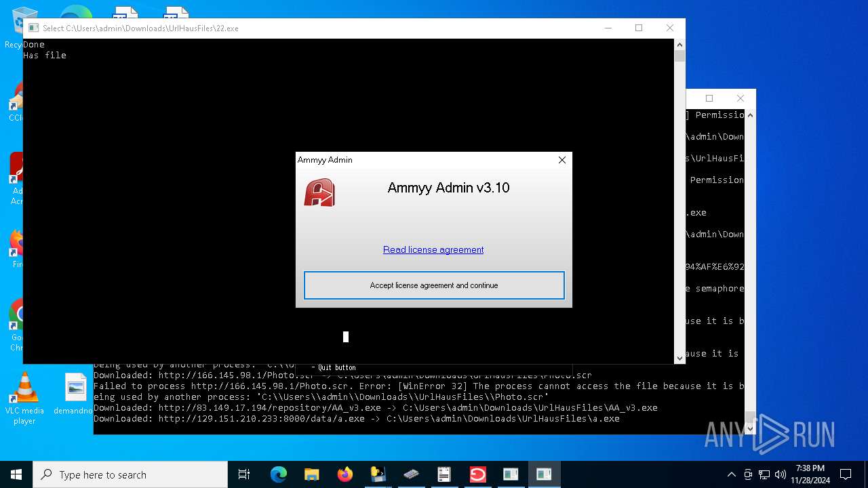Click the 'Has file' text in console
Screen dimensions: 868x488
(45, 56)
